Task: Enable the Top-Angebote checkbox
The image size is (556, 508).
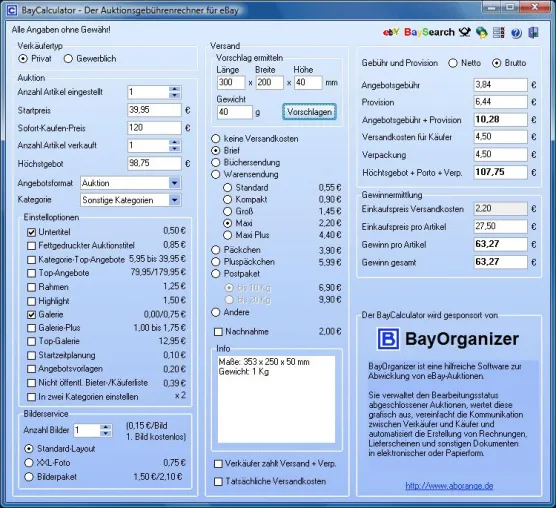Action: coord(32,273)
